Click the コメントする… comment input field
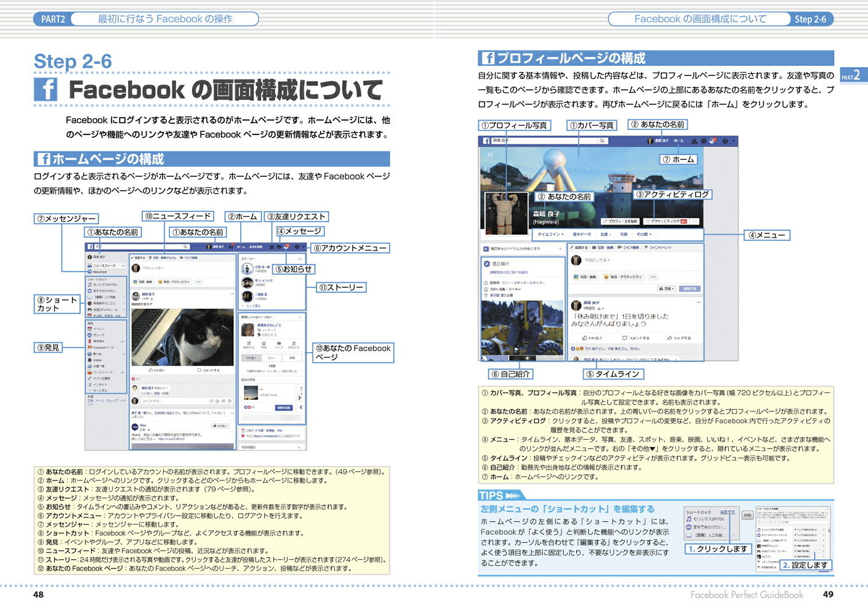 pyautogui.click(x=187, y=401)
